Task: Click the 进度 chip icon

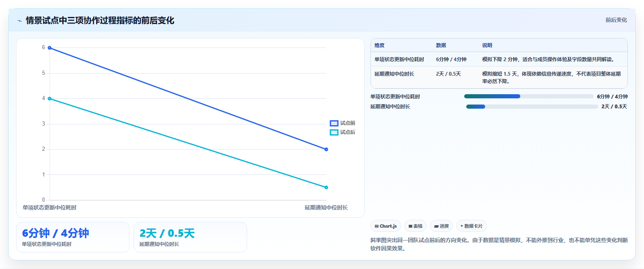Action: [x=436, y=226]
